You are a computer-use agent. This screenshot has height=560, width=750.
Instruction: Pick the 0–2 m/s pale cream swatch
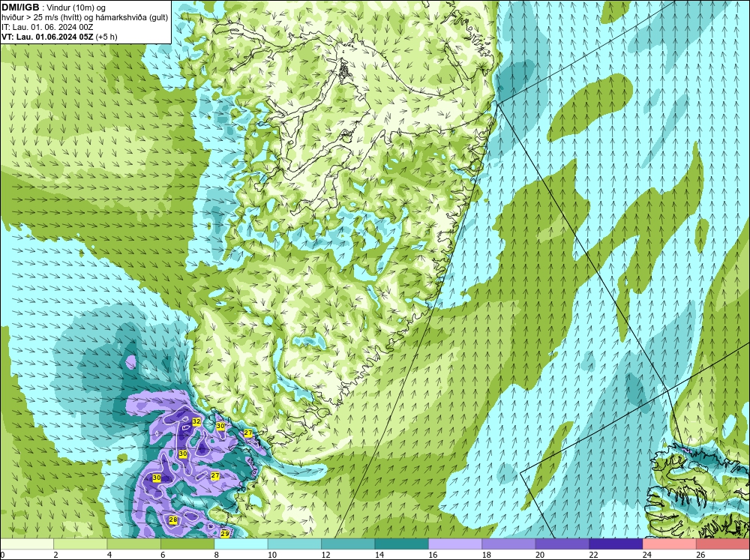(27, 544)
